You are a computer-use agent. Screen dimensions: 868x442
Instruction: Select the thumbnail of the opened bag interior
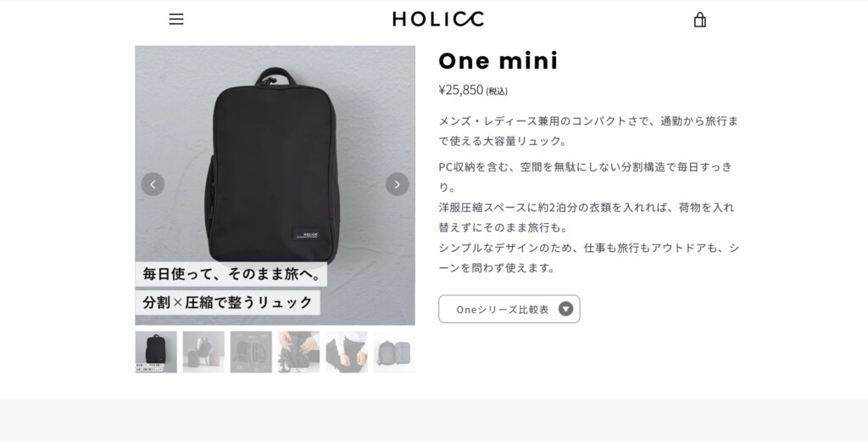[394, 352]
